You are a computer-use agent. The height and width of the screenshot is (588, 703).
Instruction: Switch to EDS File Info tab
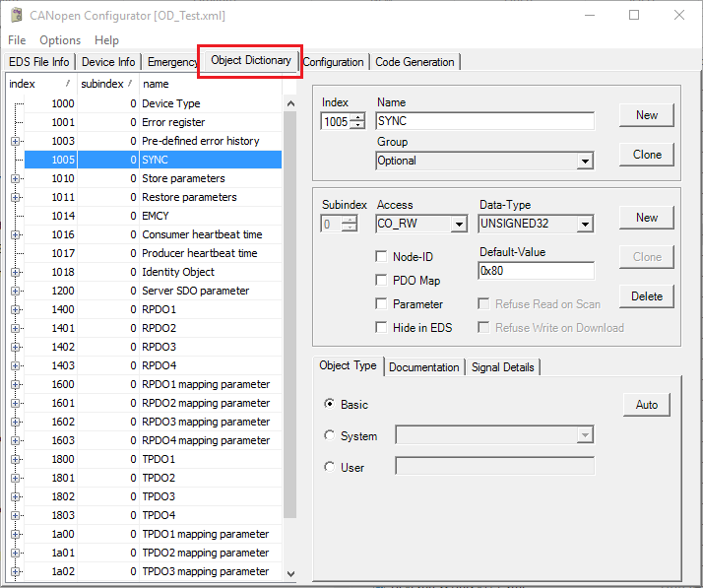(39, 62)
